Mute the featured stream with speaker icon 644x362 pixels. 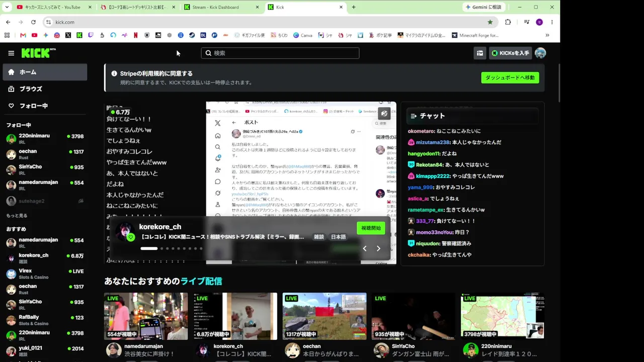(x=384, y=114)
